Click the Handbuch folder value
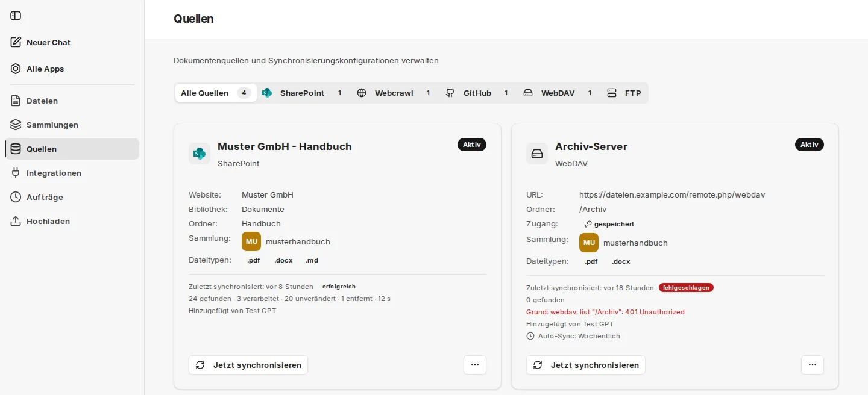The image size is (868, 395). pos(261,223)
